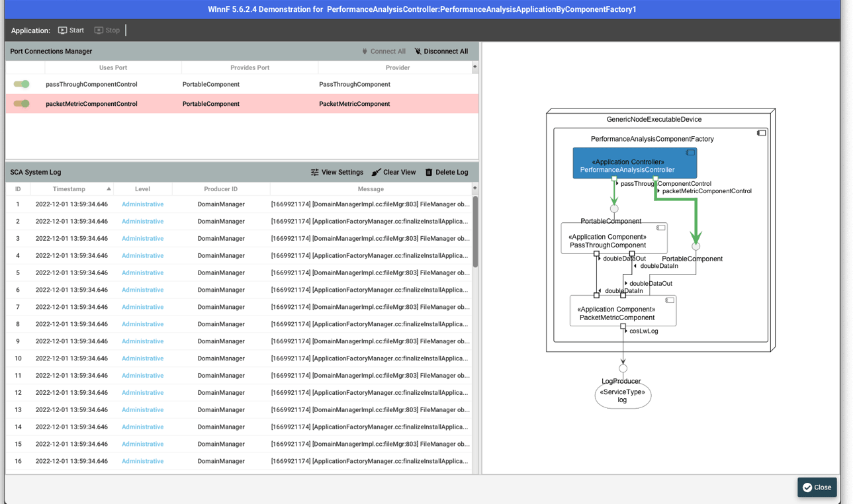857x504 pixels.
Task: Open View Settings via the sliders icon
Action: [314, 172]
